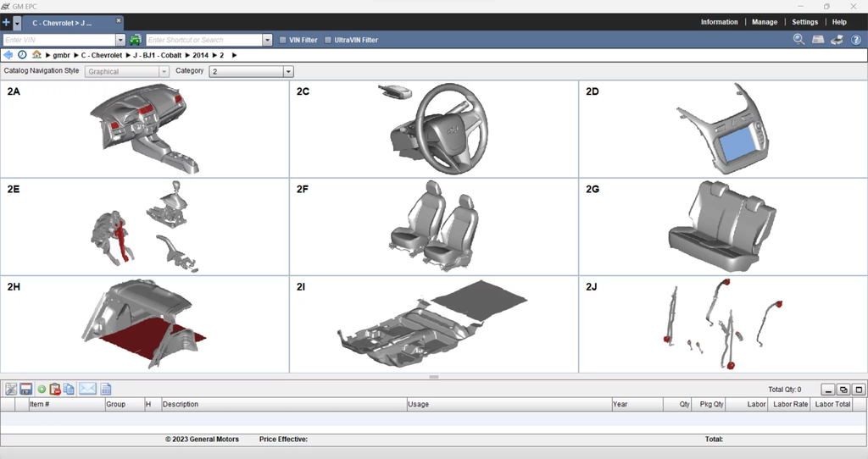This screenshot has height=459, width=868.
Task: Click the green vehicle icon beside VIN field
Action: (x=136, y=40)
